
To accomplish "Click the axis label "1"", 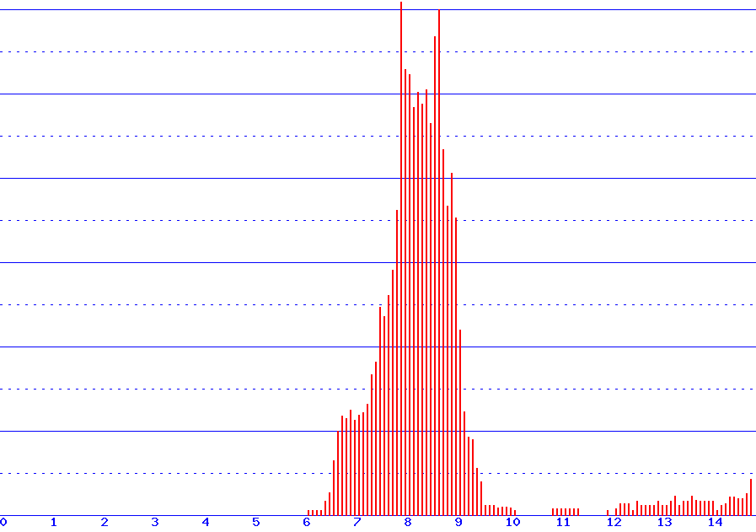I will [53, 522].
